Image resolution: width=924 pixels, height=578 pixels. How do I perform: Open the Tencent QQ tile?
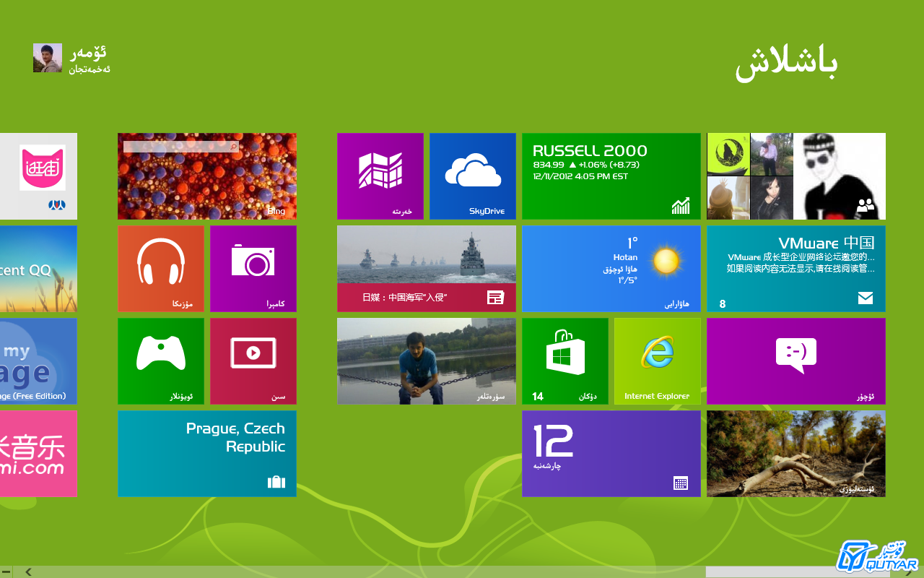pos(38,269)
